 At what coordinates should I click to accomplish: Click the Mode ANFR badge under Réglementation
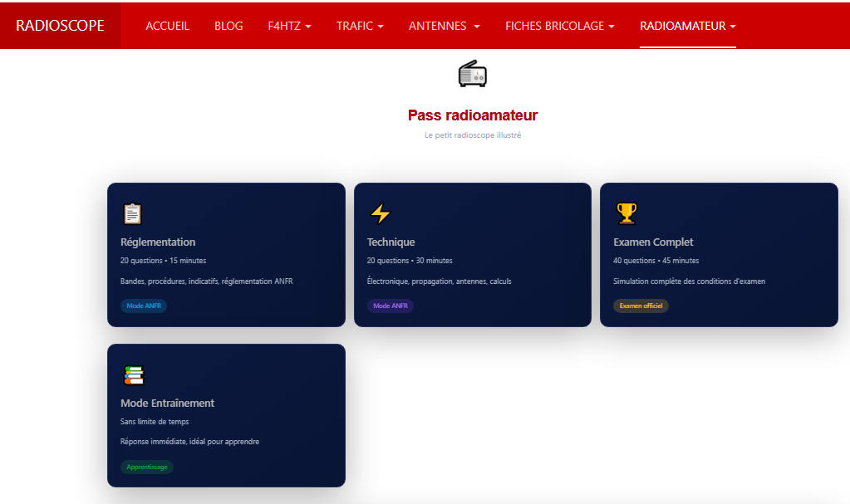[144, 306]
